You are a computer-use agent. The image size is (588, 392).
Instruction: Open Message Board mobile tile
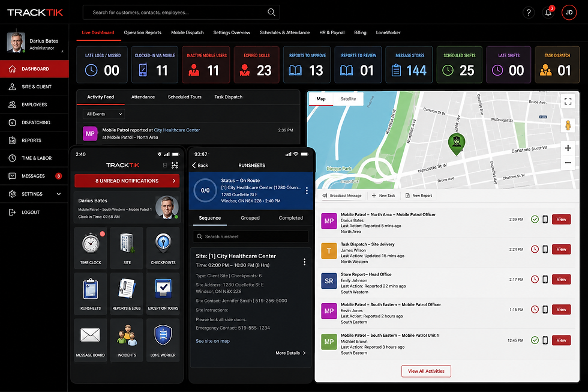pos(91,340)
